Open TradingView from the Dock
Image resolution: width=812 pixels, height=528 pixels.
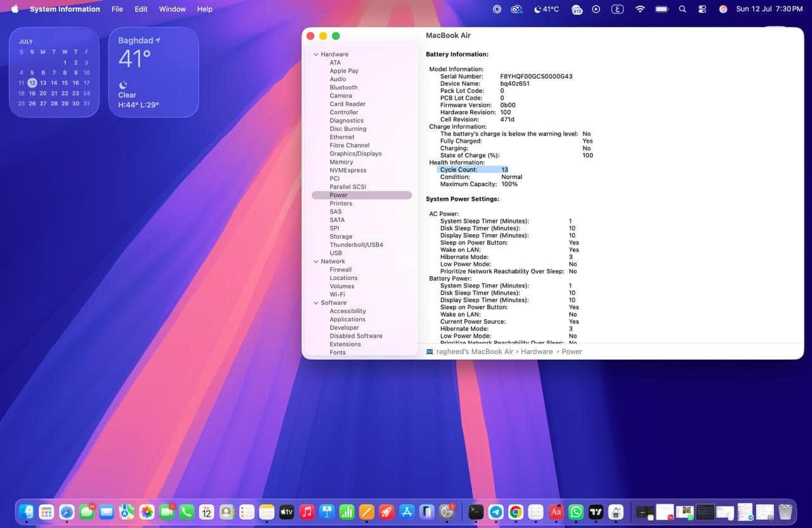596,511
